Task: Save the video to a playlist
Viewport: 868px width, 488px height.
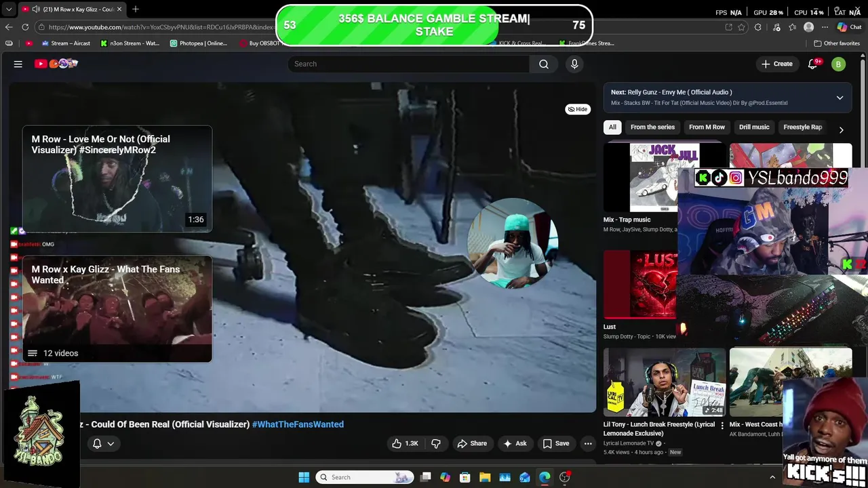Action: click(x=555, y=443)
